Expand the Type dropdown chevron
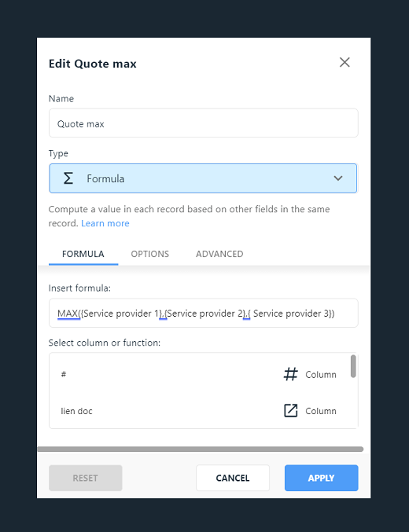409x532 pixels. click(x=338, y=178)
